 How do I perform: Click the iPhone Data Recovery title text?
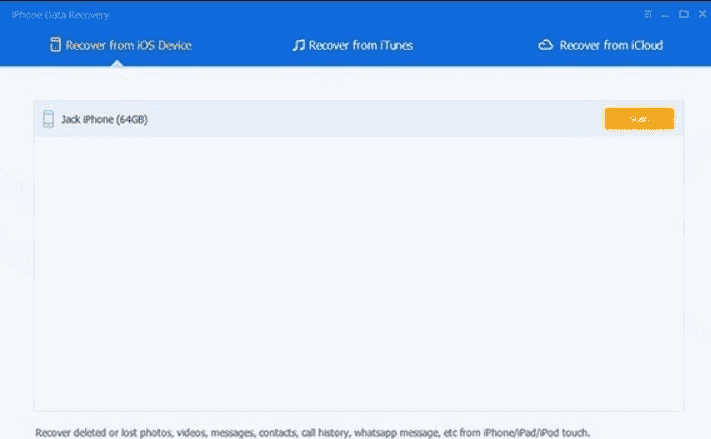tap(60, 15)
